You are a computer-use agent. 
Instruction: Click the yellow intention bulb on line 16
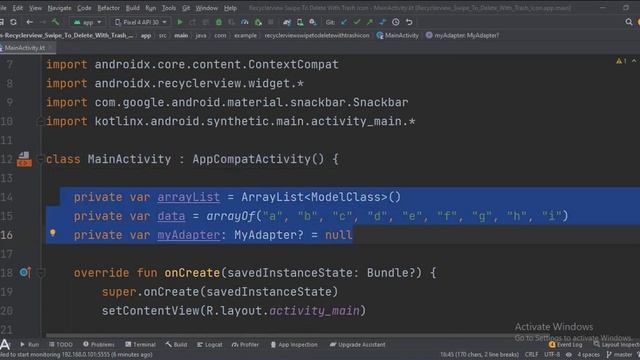53,233
